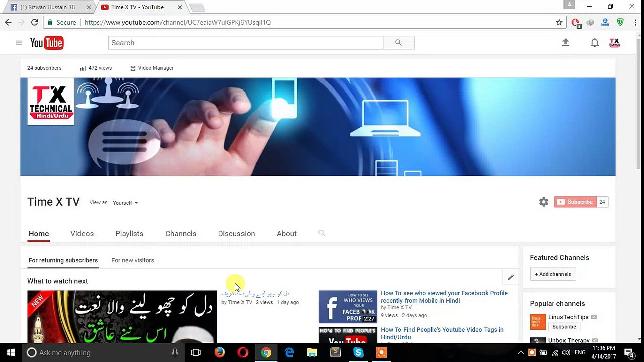Open Microsoft Edge from the taskbar
The height and width of the screenshot is (362, 644).
click(289, 352)
